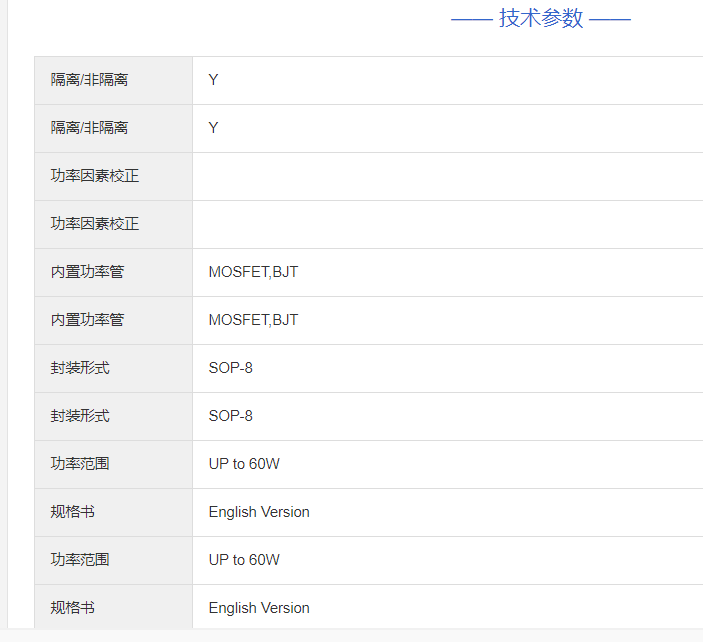Open the lower English Version datasheet link
703x642 pixels.
259,608
